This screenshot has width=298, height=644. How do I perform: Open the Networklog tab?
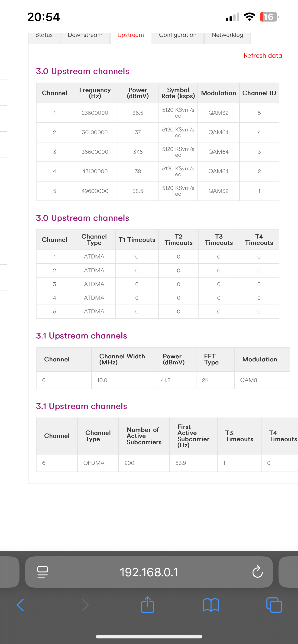[227, 35]
